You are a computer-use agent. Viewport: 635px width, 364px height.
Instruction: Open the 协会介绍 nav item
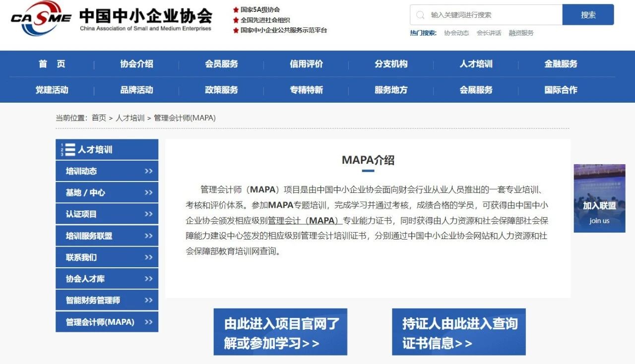136,64
